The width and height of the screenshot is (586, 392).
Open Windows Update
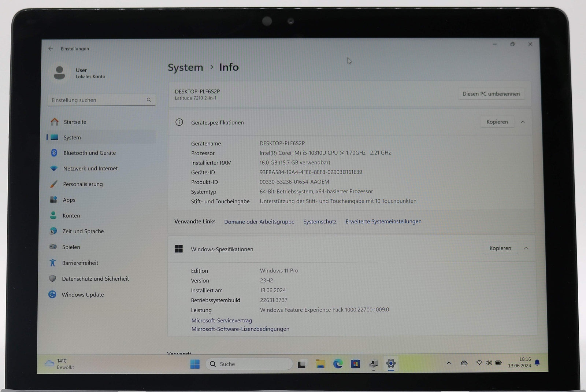pyautogui.click(x=83, y=295)
